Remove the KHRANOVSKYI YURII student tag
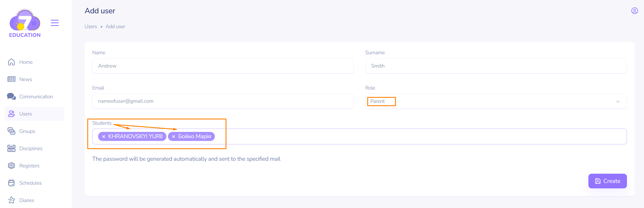This screenshot has height=208, width=644. coord(103,137)
